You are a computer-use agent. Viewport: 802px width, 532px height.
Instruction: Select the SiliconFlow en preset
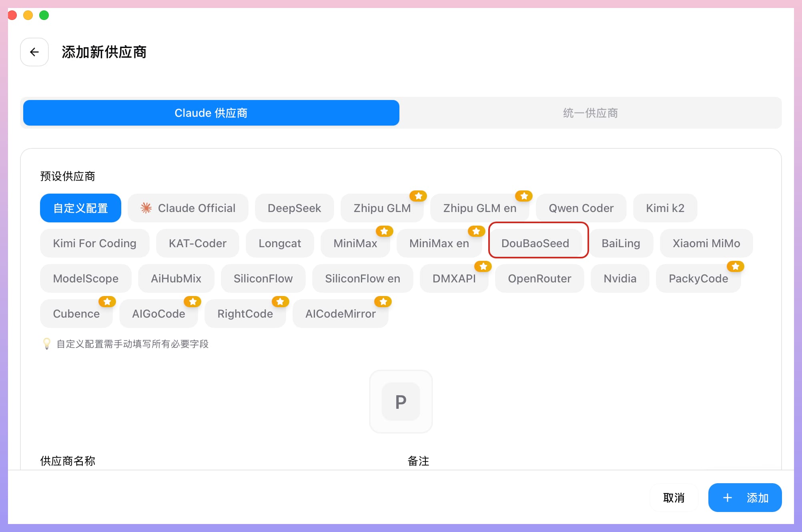[x=363, y=278]
